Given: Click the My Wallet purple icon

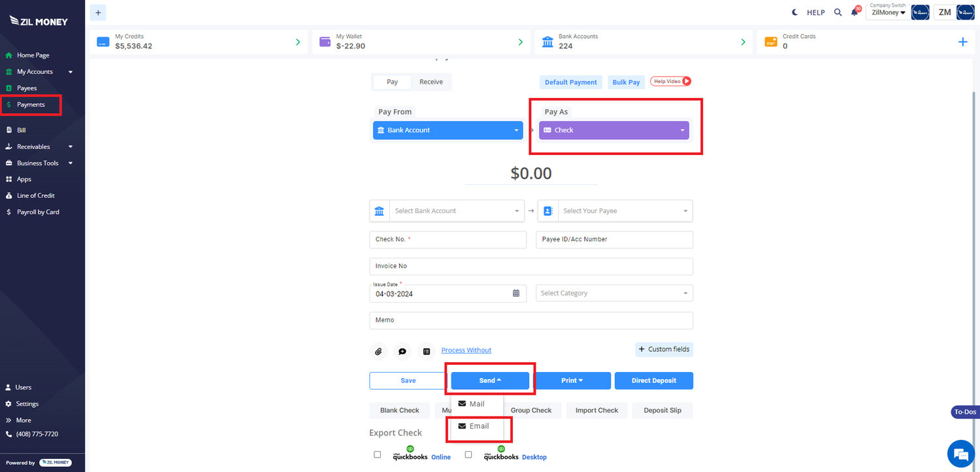Looking at the screenshot, I should (325, 42).
